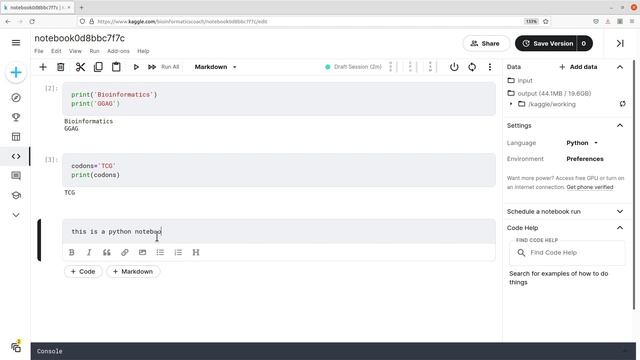Bookmark the page with star icon
This screenshot has height=360, width=640.
(x=546, y=21)
